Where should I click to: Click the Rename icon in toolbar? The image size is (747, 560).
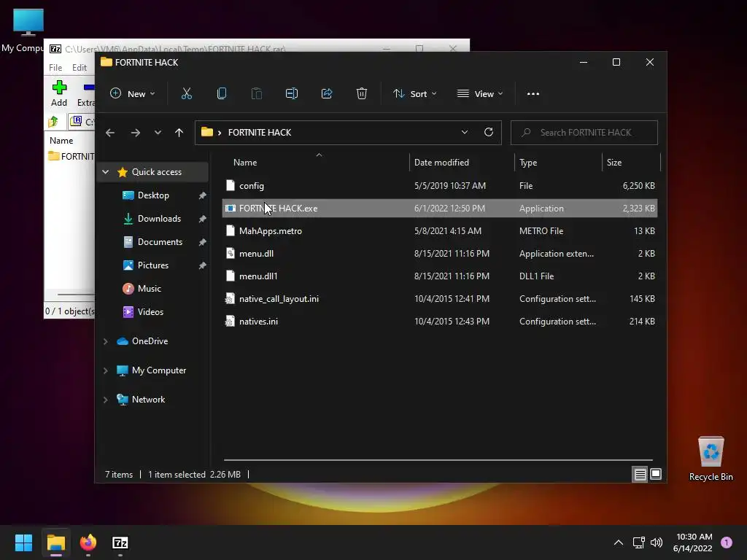coord(292,94)
